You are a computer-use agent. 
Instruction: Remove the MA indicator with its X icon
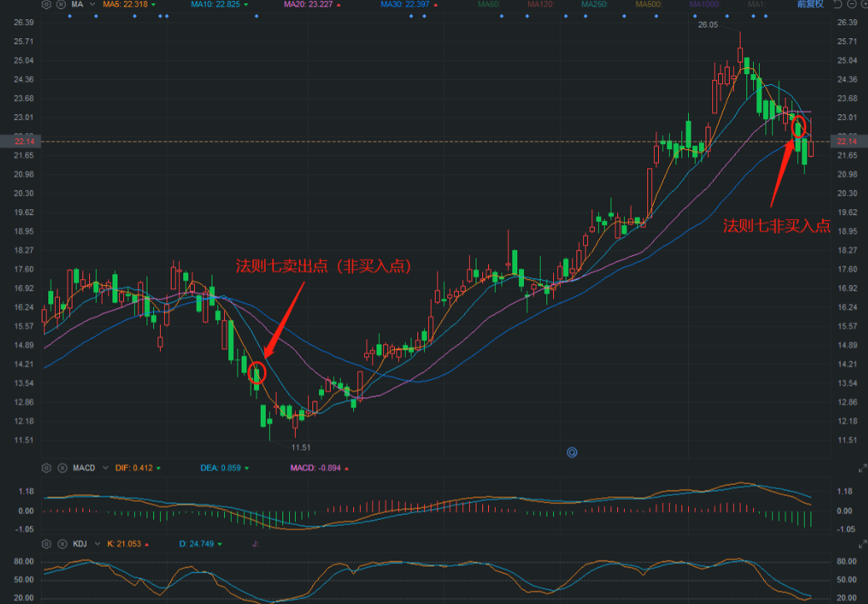61,4
